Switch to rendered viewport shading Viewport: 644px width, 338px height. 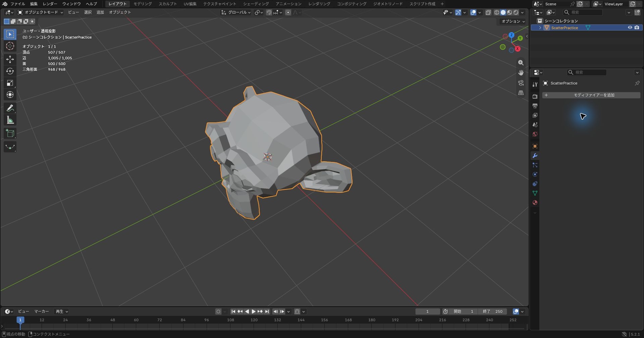click(516, 12)
